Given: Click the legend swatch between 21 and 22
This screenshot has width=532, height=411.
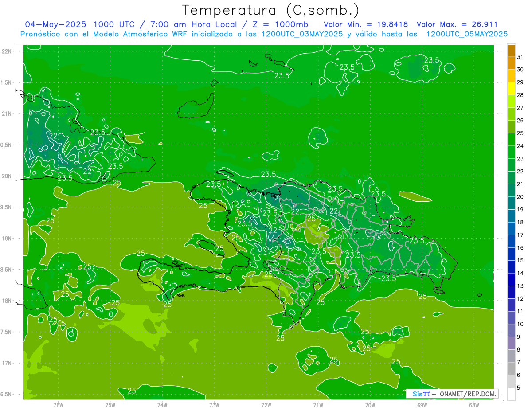Looking at the screenshot, I should (511, 178).
